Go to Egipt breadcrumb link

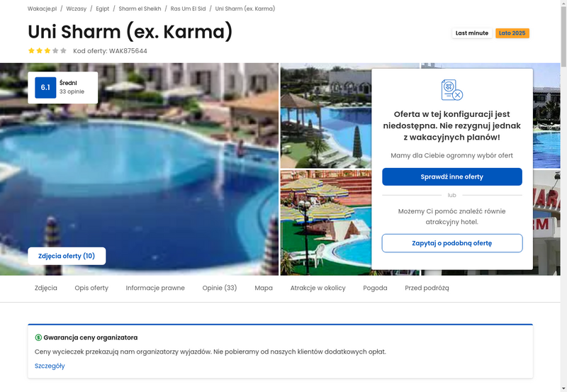[103, 9]
